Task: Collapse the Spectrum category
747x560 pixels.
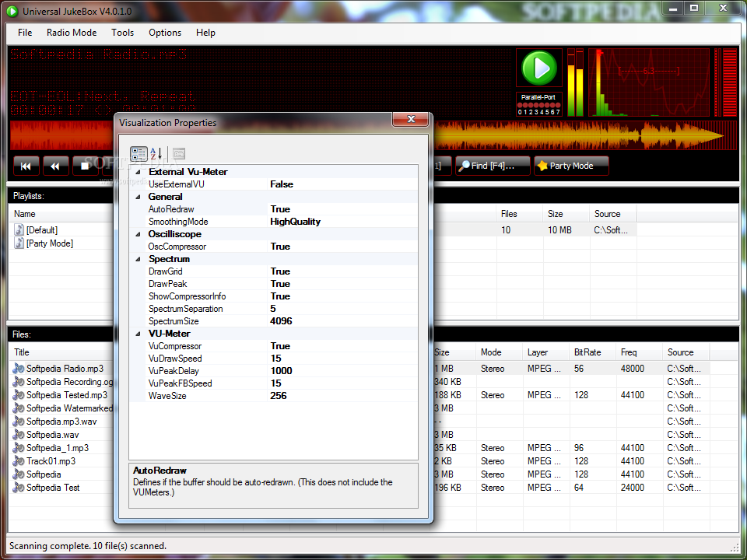Action: coord(139,259)
